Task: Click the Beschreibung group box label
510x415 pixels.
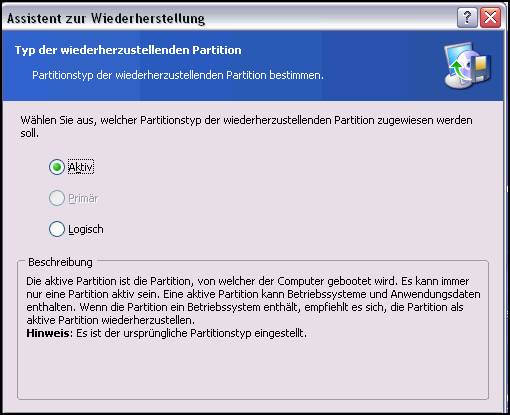Action: [x=60, y=262]
